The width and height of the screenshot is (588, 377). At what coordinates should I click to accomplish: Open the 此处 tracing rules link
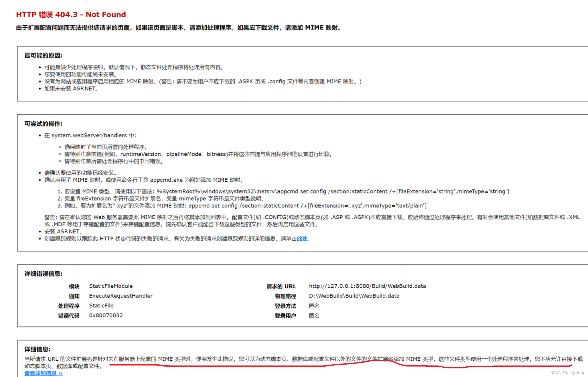click(x=302, y=239)
